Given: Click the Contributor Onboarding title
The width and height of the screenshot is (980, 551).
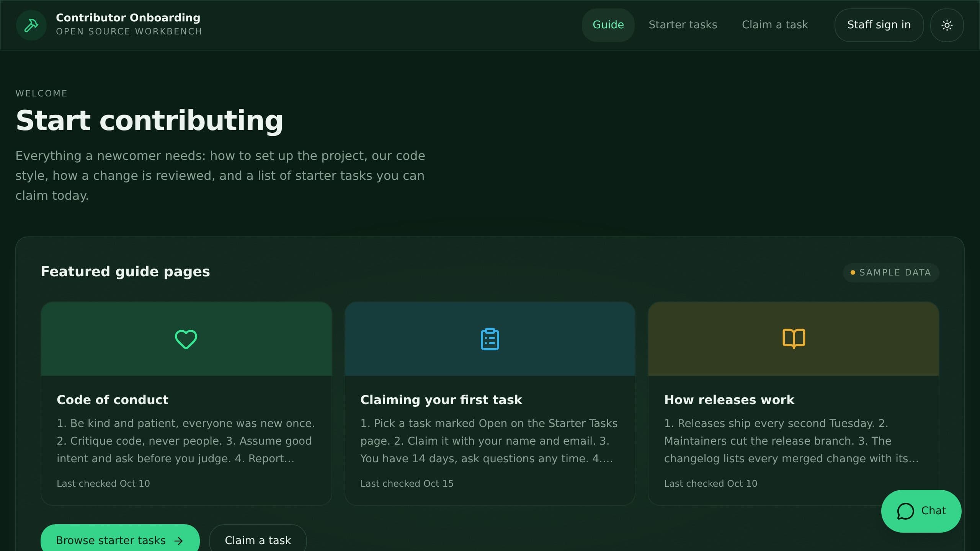Looking at the screenshot, I should (x=128, y=18).
